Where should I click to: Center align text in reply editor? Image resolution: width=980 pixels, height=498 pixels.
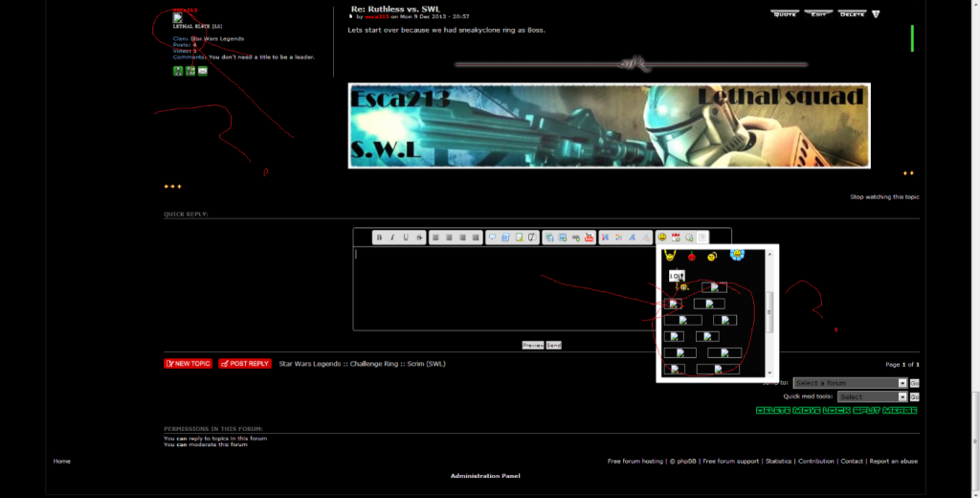coord(449,238)
